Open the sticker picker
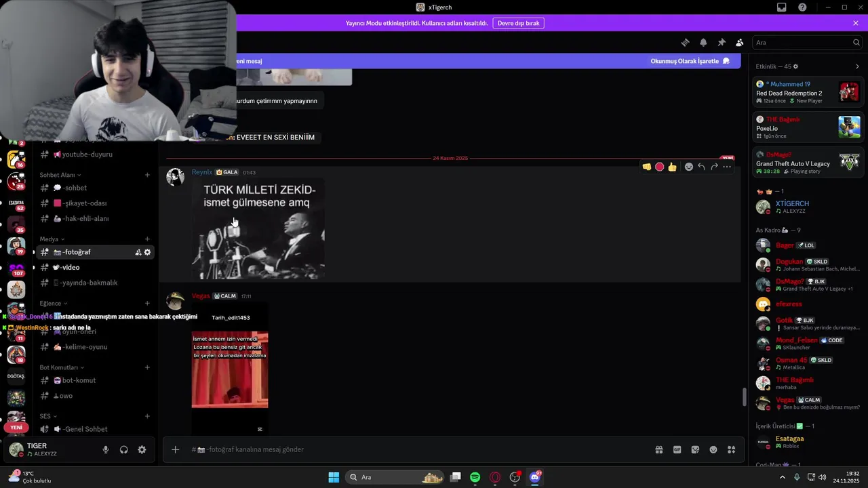 (695, 449)
